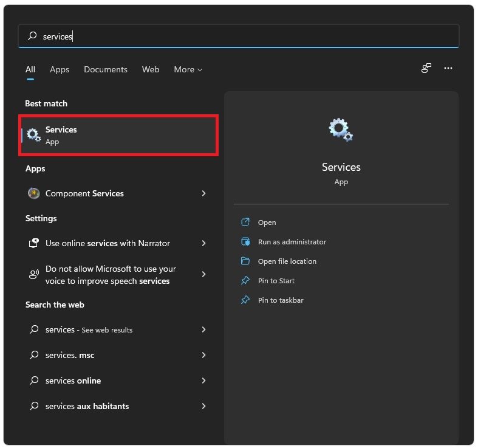Open the search options three-dot menu
478x448 pixels.
point(448,69)
